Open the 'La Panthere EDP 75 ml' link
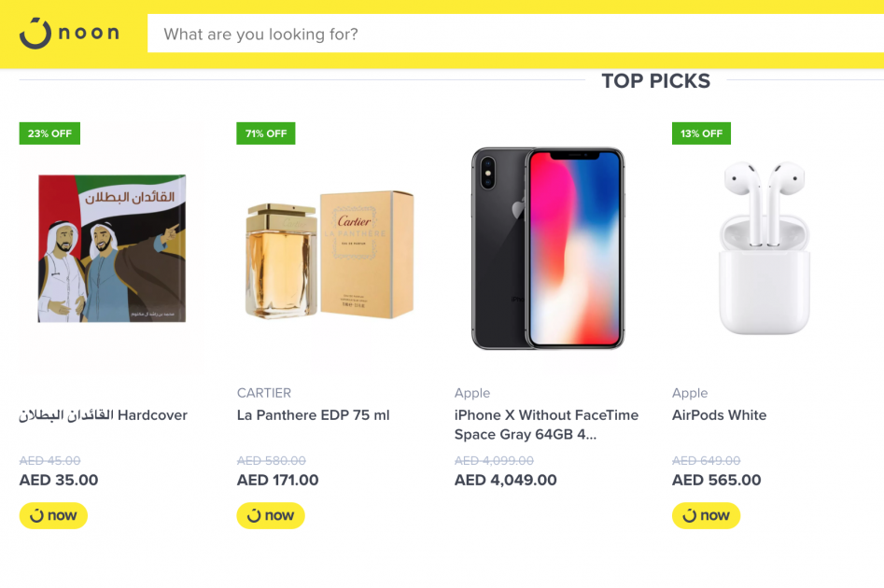884x588 pixels. [313, 415]
